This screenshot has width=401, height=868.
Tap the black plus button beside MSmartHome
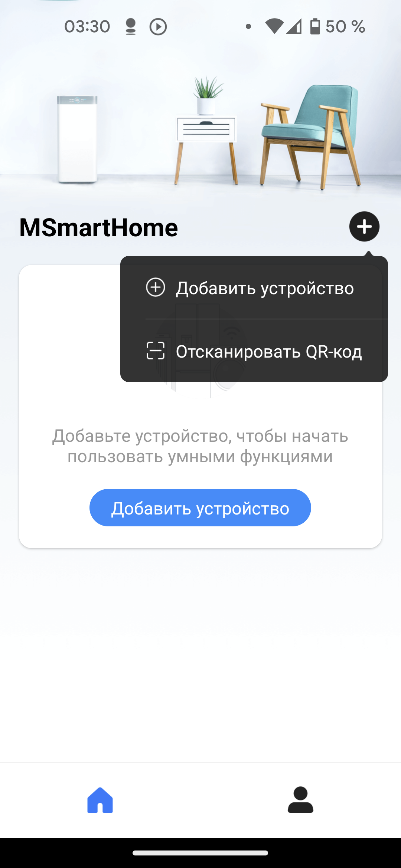[x=364, y=227]
